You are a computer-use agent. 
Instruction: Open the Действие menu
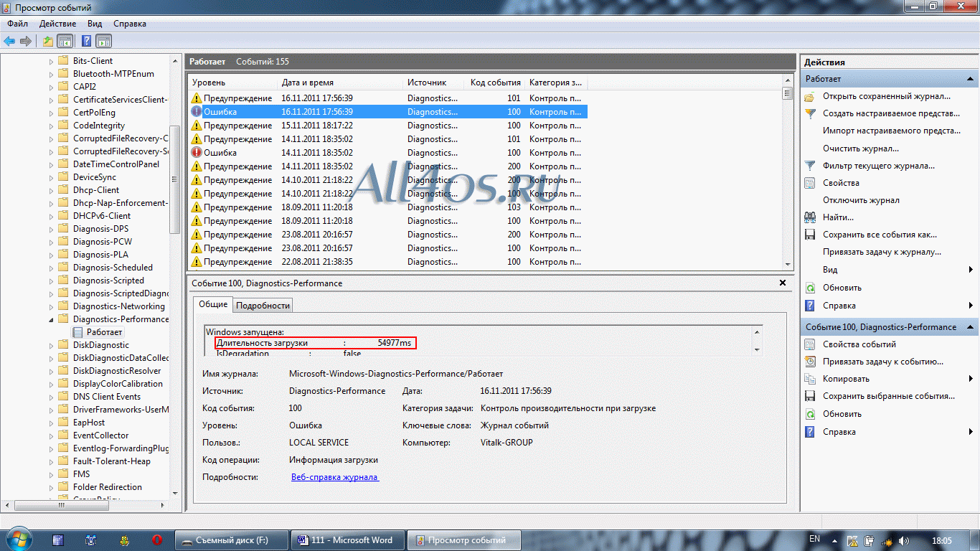coord(57,24)
